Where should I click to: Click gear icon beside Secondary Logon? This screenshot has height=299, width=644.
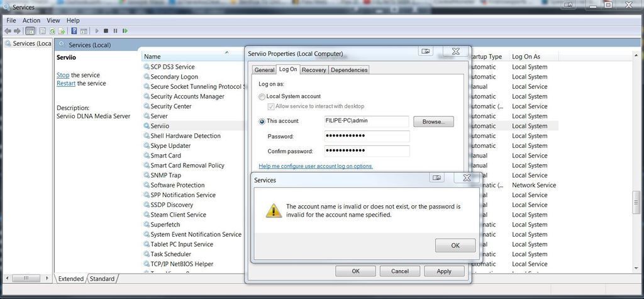click(147, 77)
